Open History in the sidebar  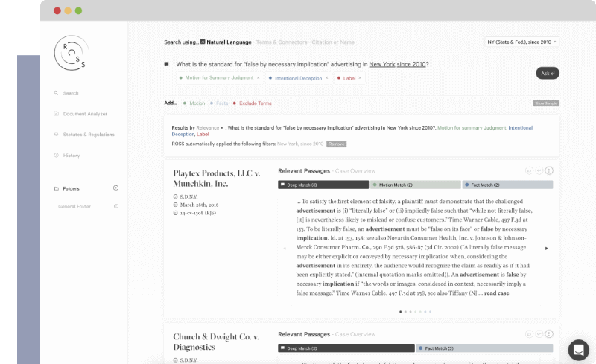point(72,156)
